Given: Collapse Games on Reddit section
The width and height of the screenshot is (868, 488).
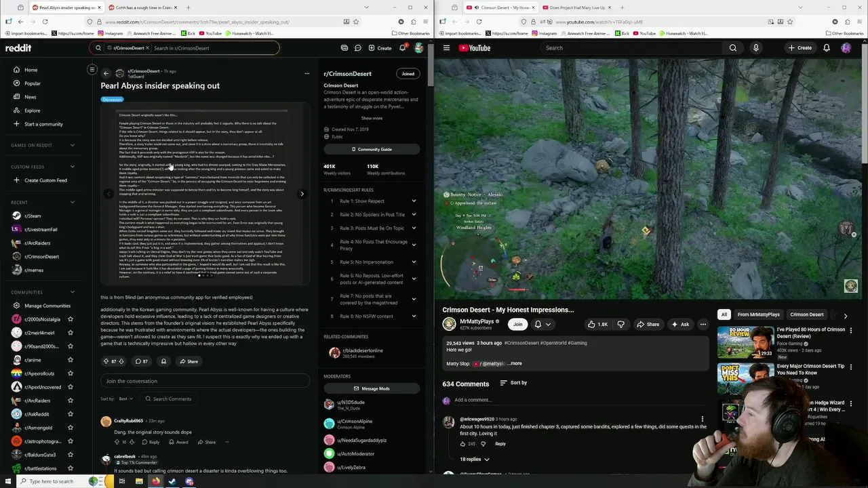Looking at the screenshot, I should click(x=73, y=145).
